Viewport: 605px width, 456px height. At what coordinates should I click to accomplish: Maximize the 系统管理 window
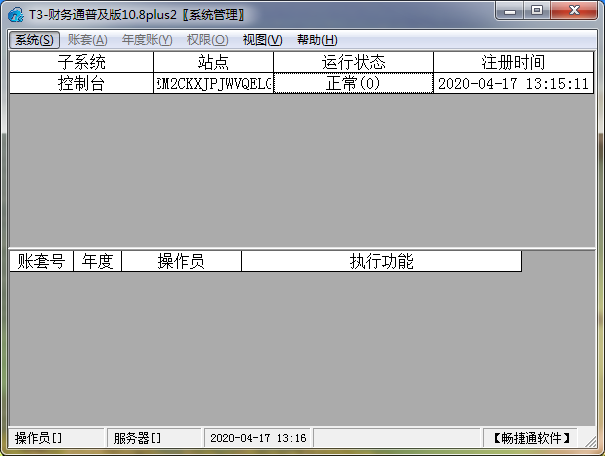(x=537, y=11)
